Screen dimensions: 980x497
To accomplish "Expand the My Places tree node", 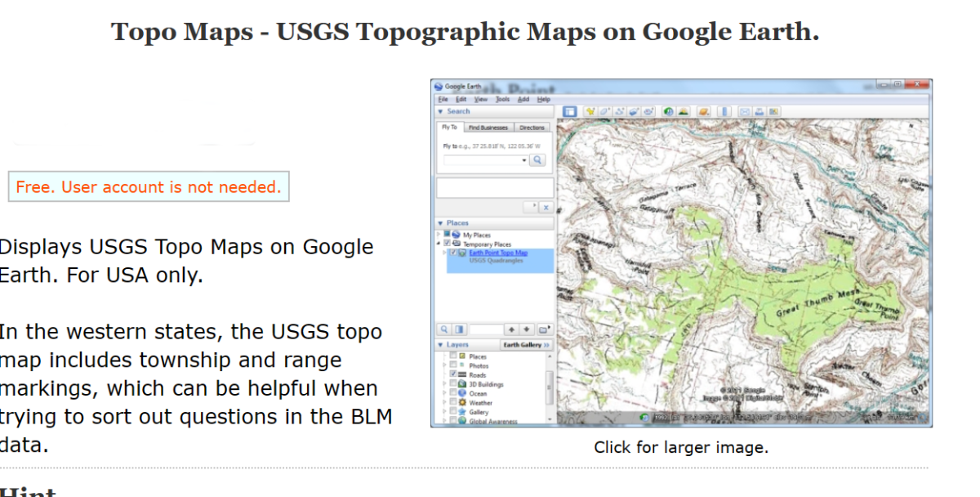I will [x=438, y=235].
